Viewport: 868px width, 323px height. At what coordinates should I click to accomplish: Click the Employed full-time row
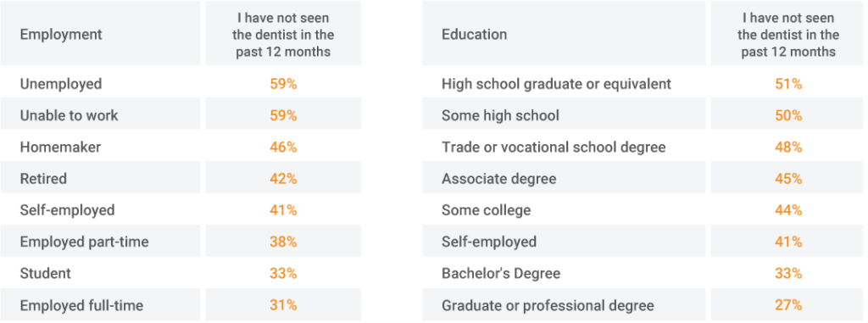(x=181, y=305)
